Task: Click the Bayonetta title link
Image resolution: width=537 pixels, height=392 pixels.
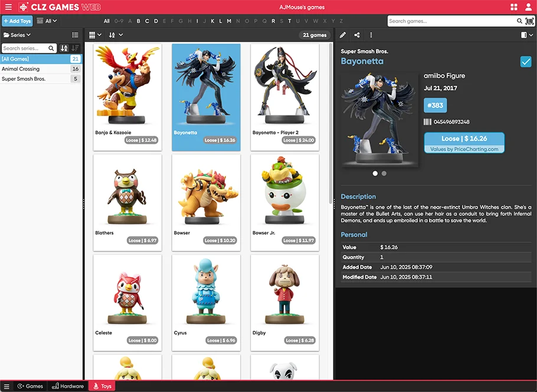Action: 362,61
